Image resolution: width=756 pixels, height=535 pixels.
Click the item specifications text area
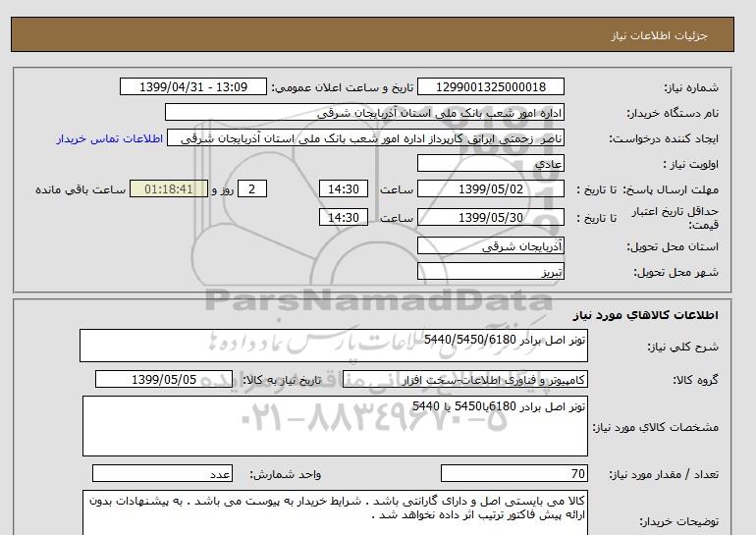click(x=335, y=426)
